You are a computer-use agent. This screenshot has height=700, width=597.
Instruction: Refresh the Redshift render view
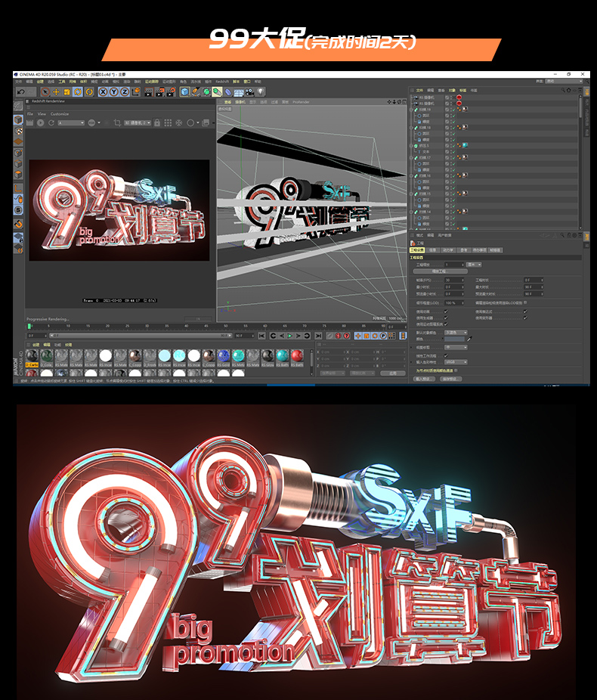pyautogui.click(x=51, y=122)
